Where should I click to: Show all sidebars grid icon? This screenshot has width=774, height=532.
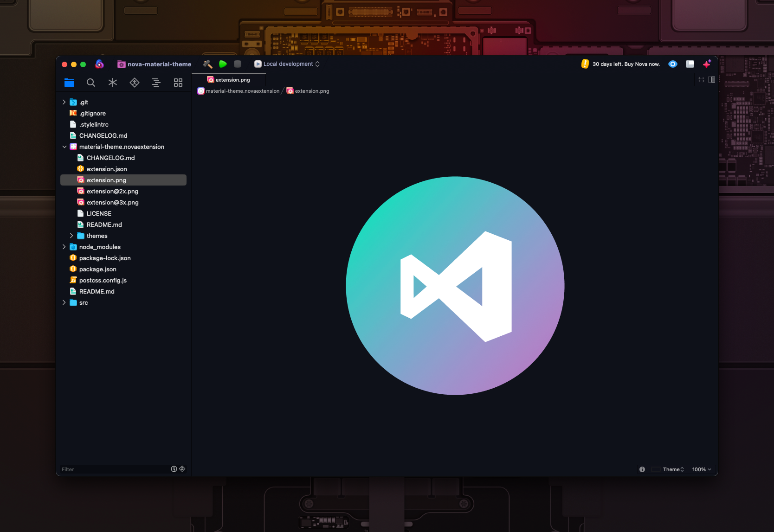[x=178, y=83]
